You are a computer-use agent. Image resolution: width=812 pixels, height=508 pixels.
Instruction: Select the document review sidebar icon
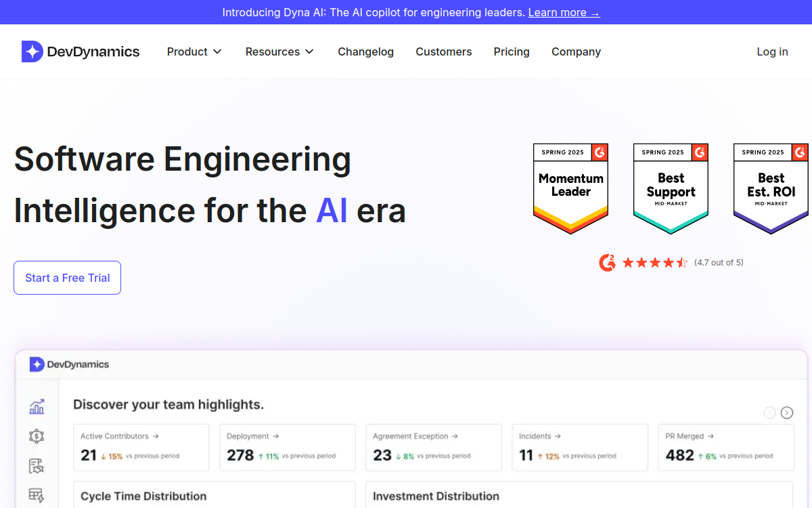[x=37, y=466]
